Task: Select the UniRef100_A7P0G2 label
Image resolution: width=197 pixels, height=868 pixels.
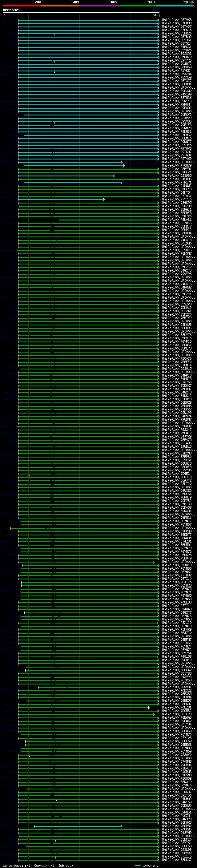Action: 177,135
